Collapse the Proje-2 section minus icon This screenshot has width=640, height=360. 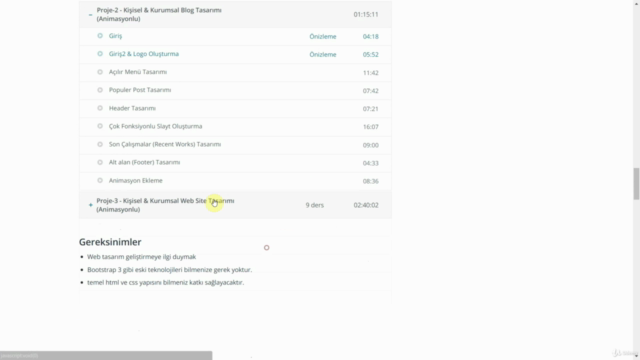click(91, 15)
